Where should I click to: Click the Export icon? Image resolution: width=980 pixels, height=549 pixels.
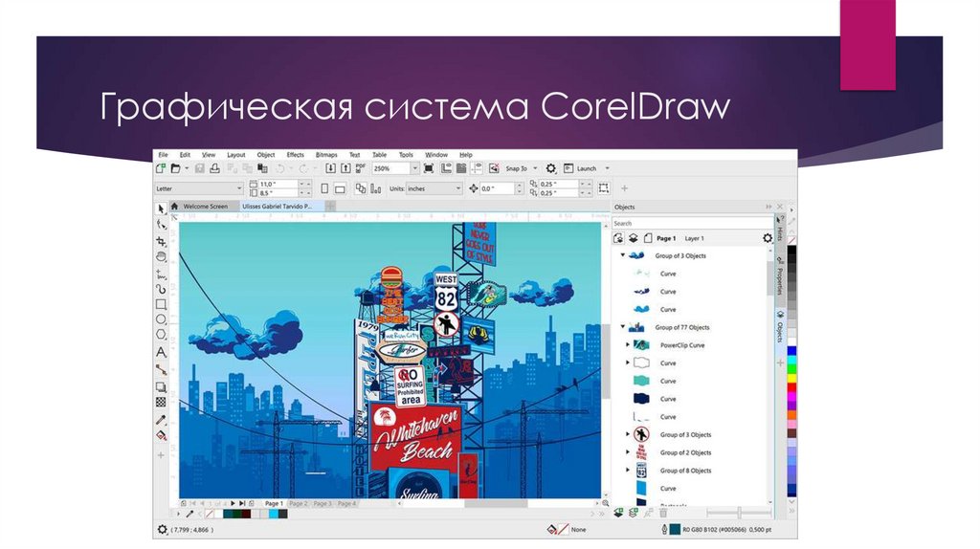coord(345,168)
